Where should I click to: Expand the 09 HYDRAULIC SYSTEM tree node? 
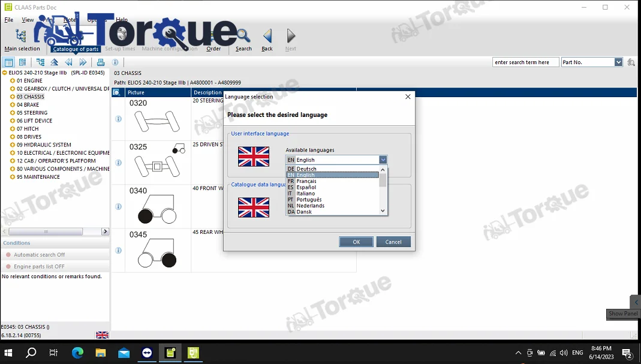point(13,145)
